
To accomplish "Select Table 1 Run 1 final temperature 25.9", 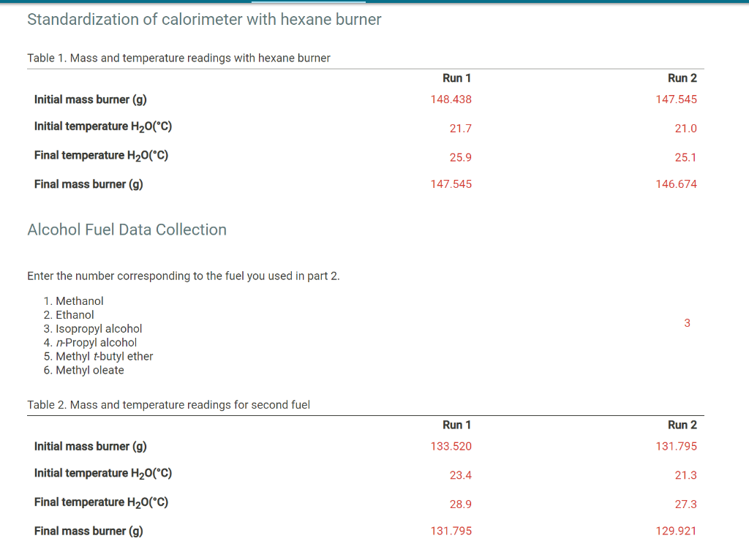I will [x=461, y=157].
